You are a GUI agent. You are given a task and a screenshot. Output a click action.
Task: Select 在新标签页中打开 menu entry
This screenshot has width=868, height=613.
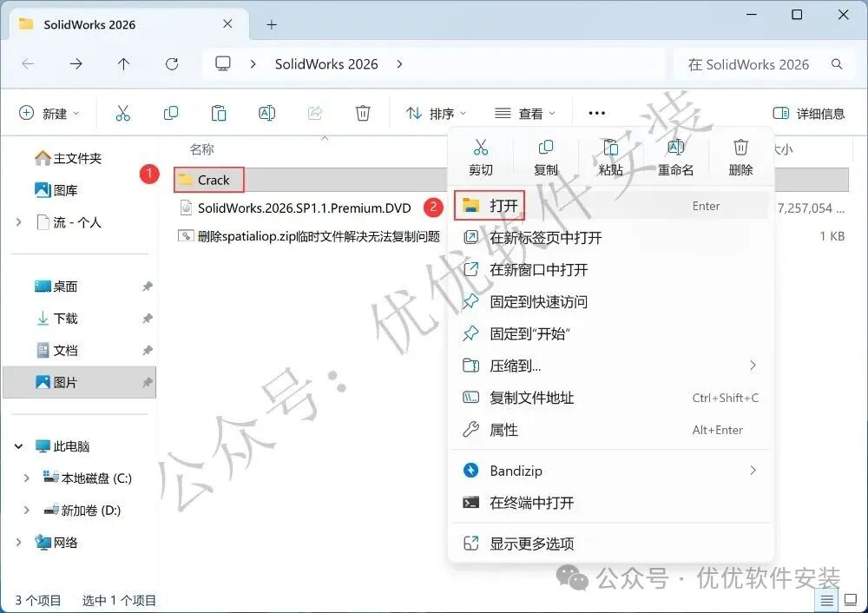click(x=610, y=238)
